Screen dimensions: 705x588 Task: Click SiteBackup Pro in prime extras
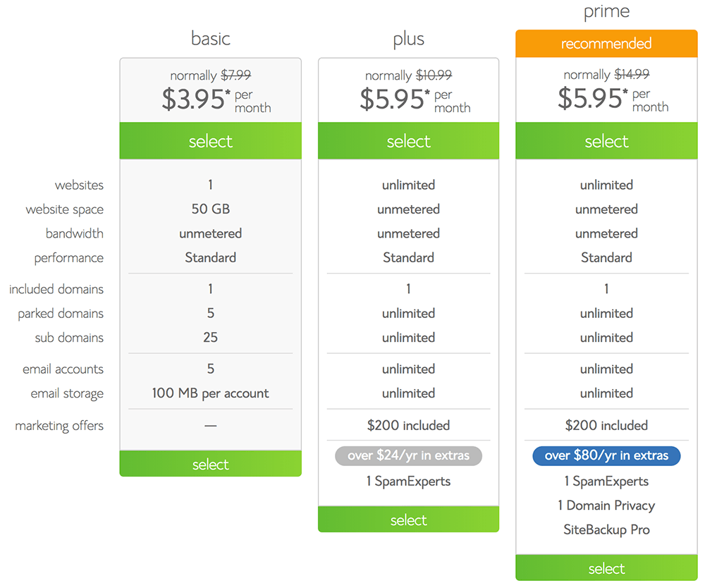click(x=606, y=529)
